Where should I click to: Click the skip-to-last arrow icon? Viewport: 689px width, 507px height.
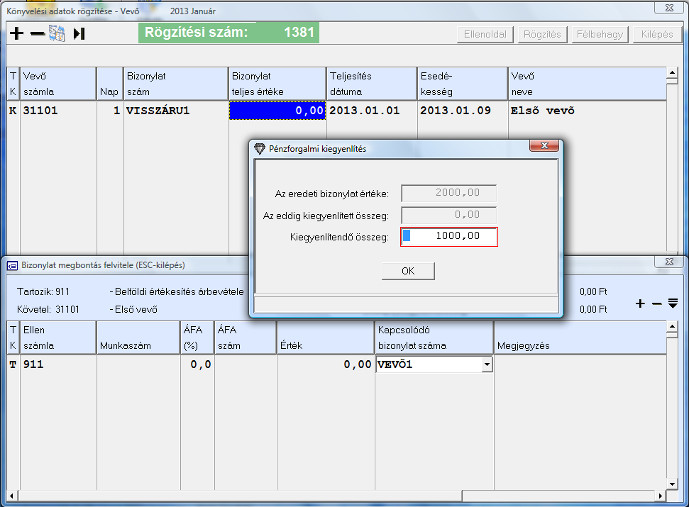(x=79, y=34)
